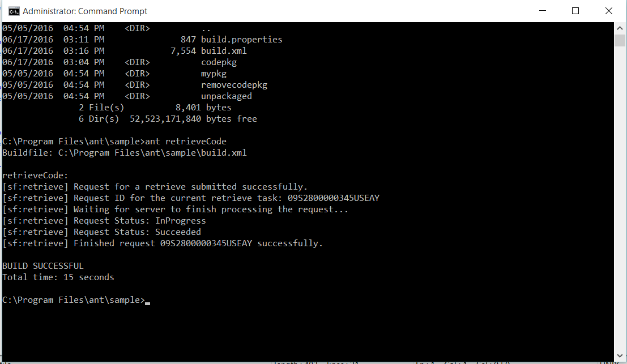Click build.xml entry in the directory listing
627x364 pixels.
(x=224, y=51)
